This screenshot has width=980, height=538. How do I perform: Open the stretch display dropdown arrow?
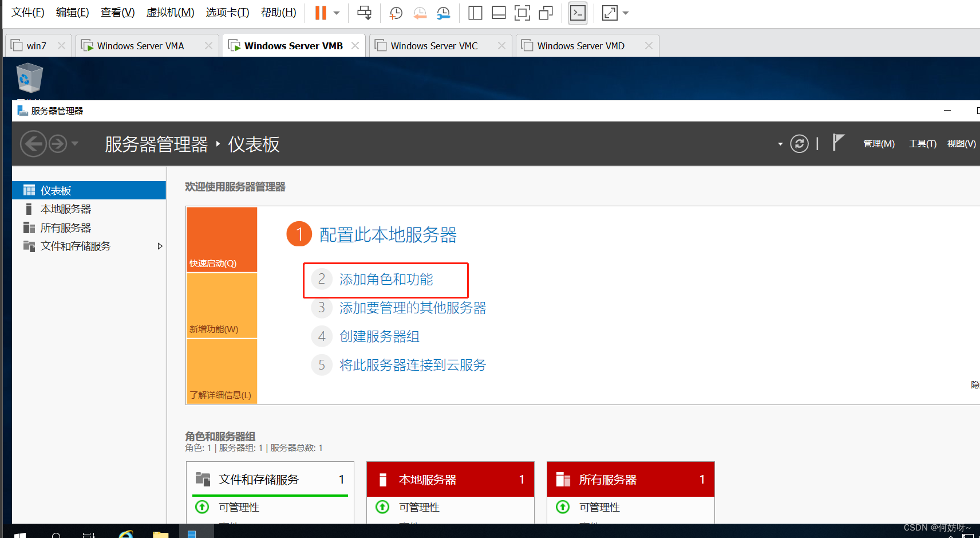point(626,13)
